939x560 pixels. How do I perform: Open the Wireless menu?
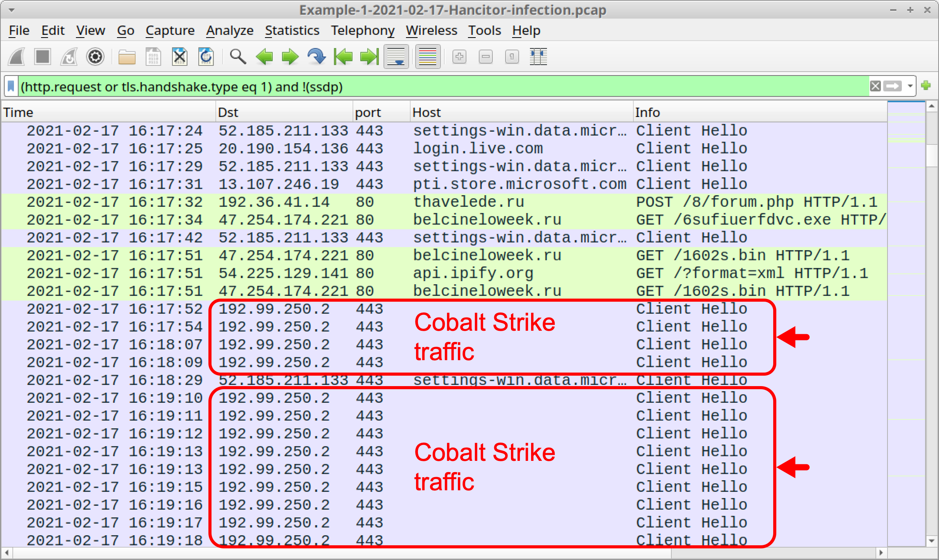(x=432, y=30)
